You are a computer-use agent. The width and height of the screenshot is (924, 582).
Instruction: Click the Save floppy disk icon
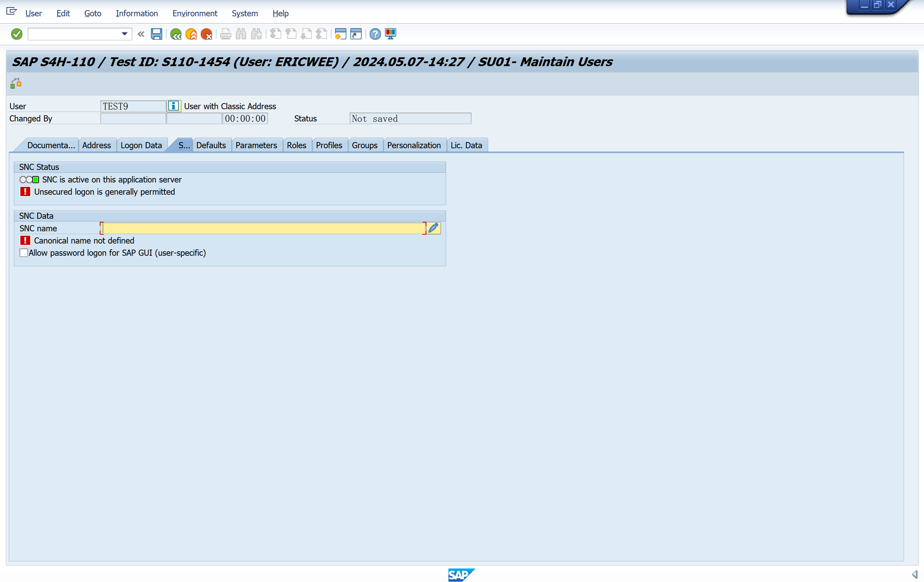tap(156, 34)
